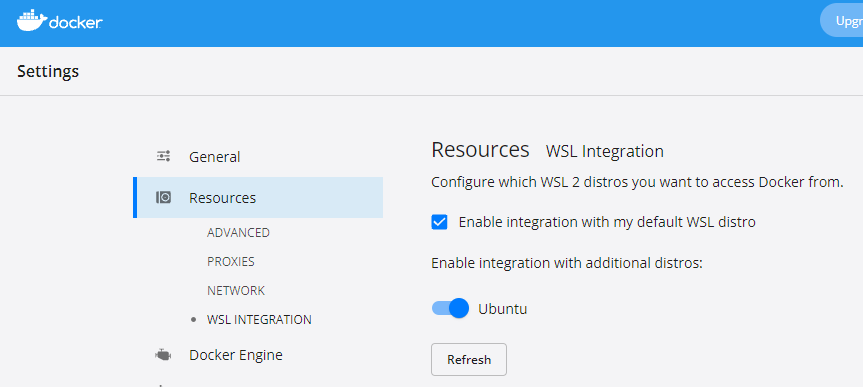Open the NETWORK resources sub-page
Image resolution: width=863 pixels, height=387 pixels.
click(x=236, y=291)
